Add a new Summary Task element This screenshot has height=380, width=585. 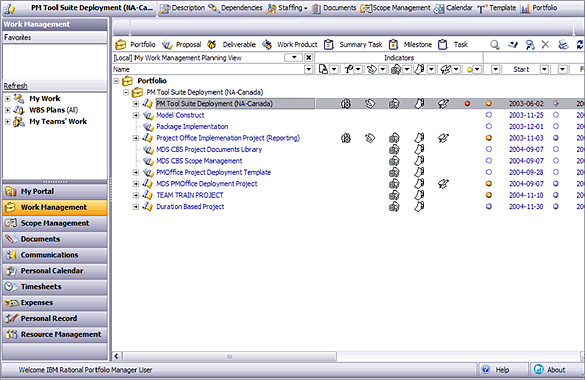pyautogui.click(x=353, y=45)
